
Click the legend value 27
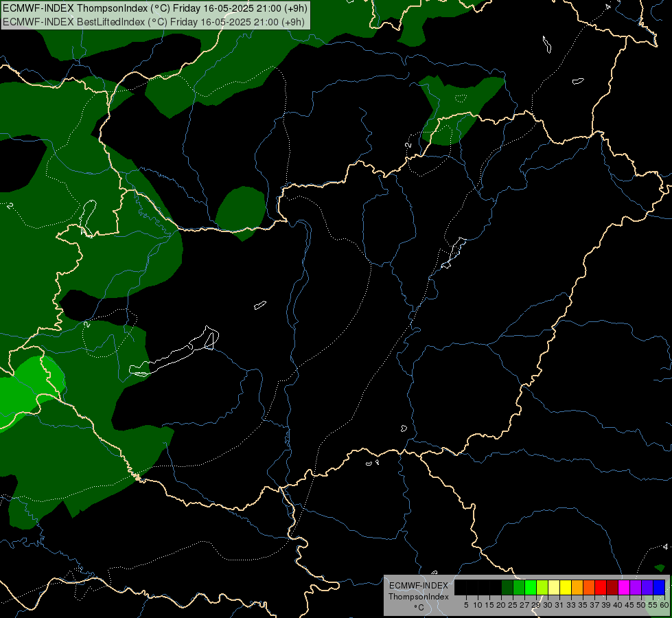click(x=524, y=605)
